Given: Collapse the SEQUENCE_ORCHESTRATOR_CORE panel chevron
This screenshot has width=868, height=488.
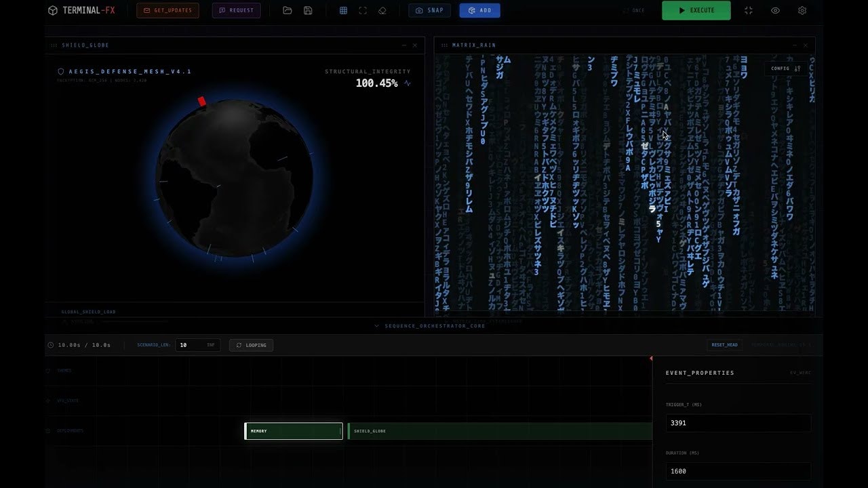Looking at the screenshot, I should pos(377,326).
